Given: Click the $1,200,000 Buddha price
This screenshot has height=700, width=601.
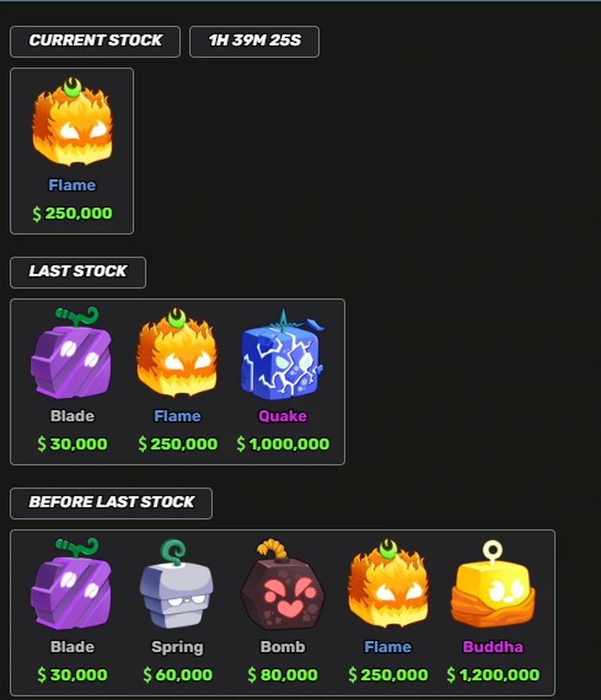Looking at the screenshot, I should pos(493,675).
